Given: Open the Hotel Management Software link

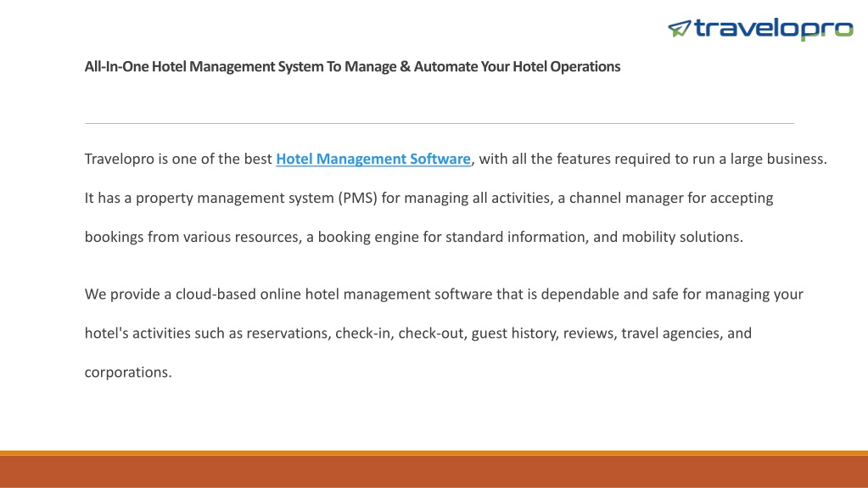Looking at the screenshot, I should click(373, 159).
